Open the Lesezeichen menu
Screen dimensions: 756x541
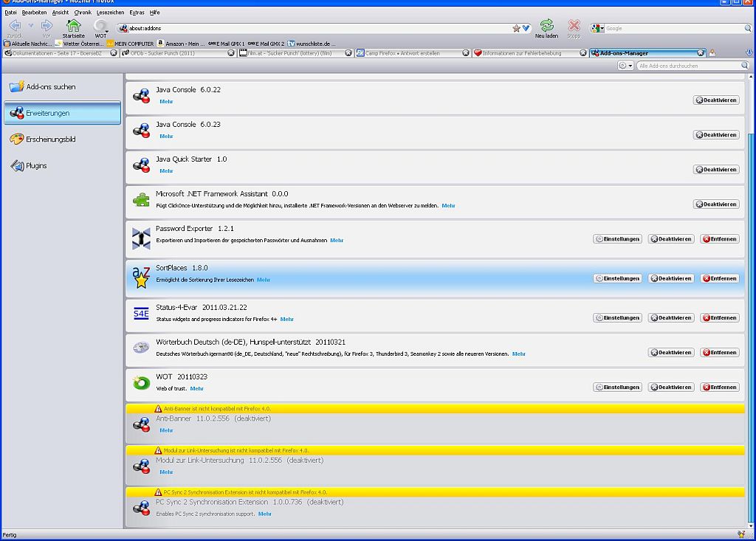coord(110,13)
